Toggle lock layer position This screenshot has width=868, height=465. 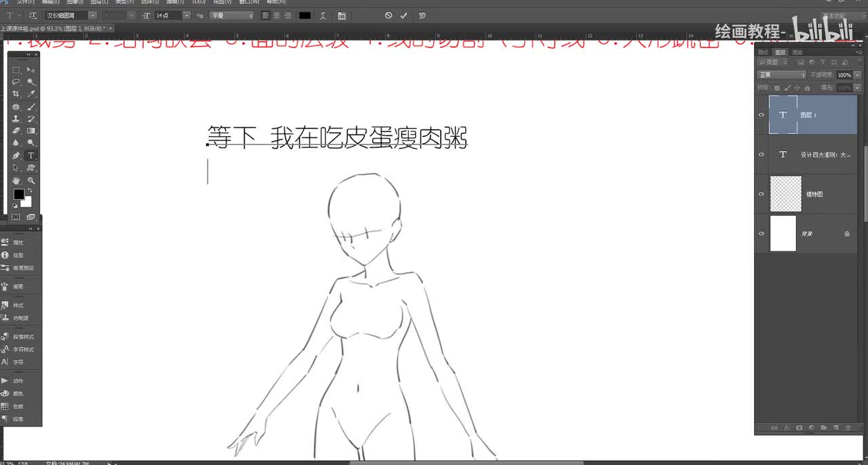(x=797, y=88)
